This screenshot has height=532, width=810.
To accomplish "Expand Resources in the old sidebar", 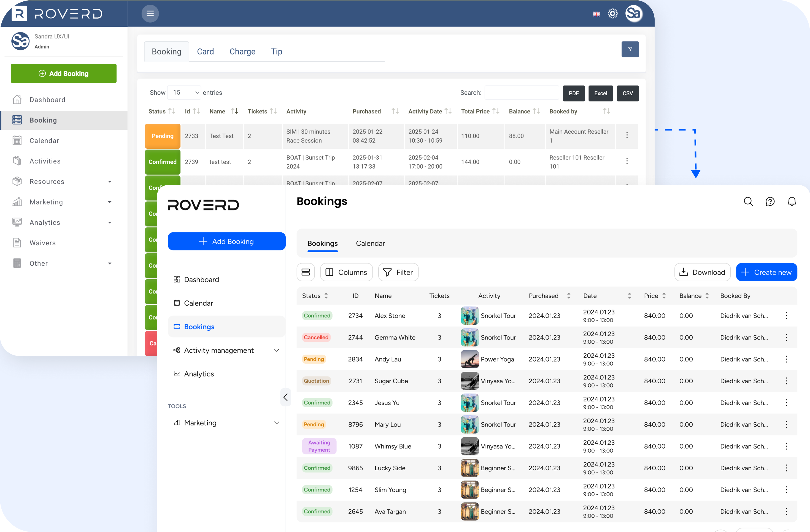I will point(109,182).
